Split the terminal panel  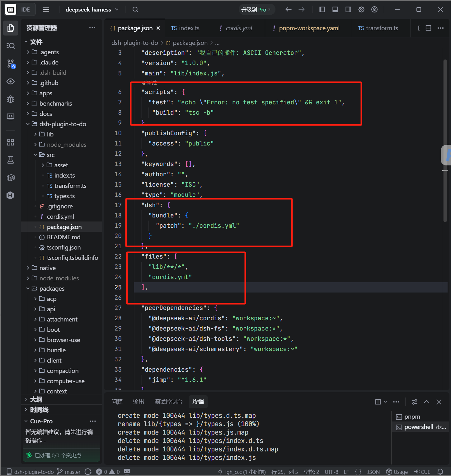pos(378,402)
